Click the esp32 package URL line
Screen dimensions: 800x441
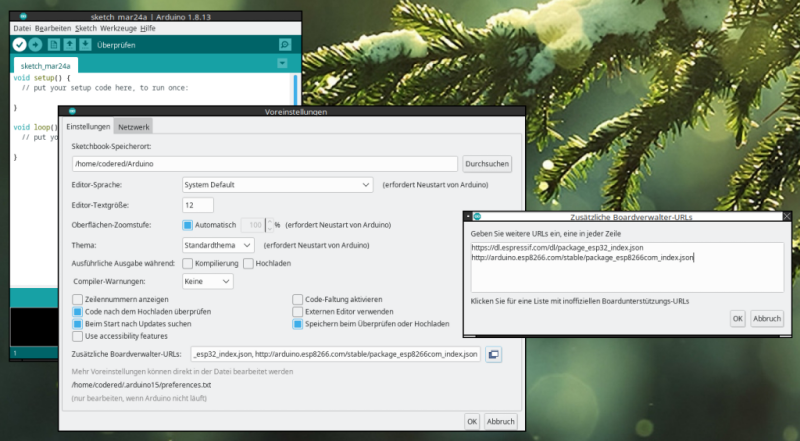[x=557, y=248]
